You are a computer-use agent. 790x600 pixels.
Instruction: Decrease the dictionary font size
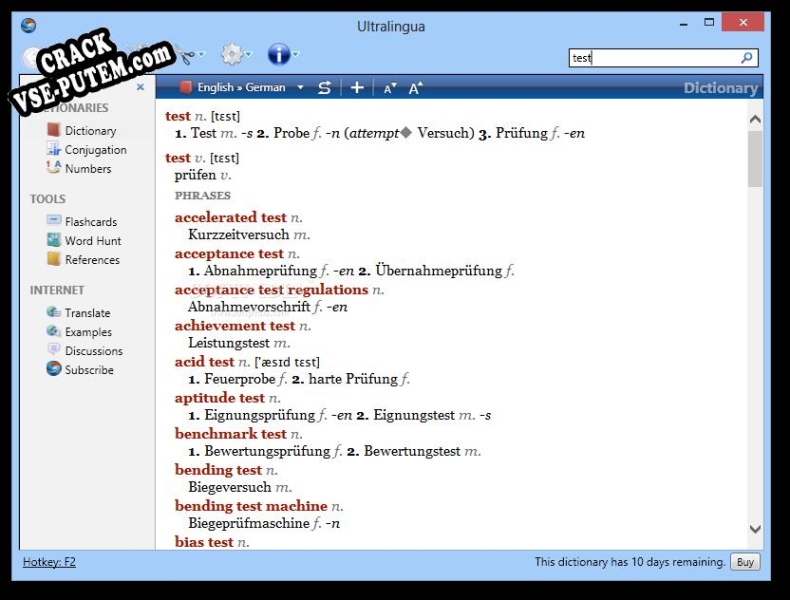(390, 89)
